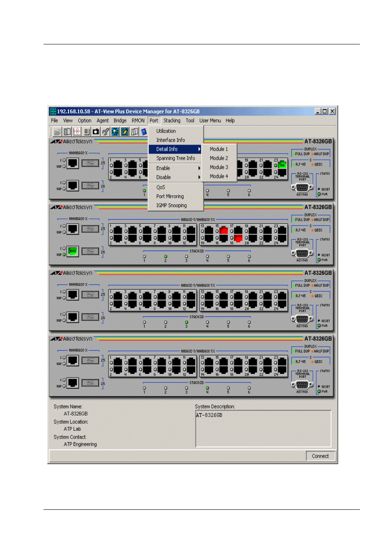Viewport: 392px width, 555px height.
Task: Open the Agent menu
Action: tap(103, 120)
